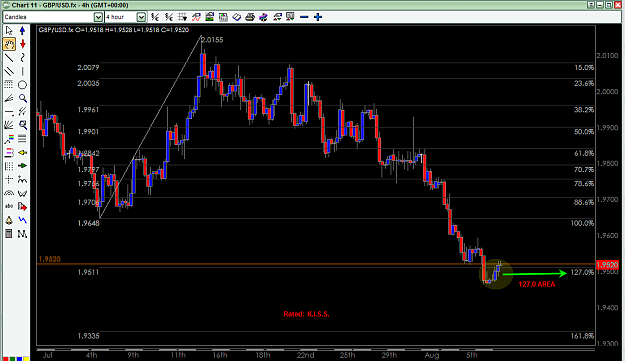The width and height of the screenshot is (625, 361).
Task: Select the horizontal price line tool
Action: tap(9, 112)
